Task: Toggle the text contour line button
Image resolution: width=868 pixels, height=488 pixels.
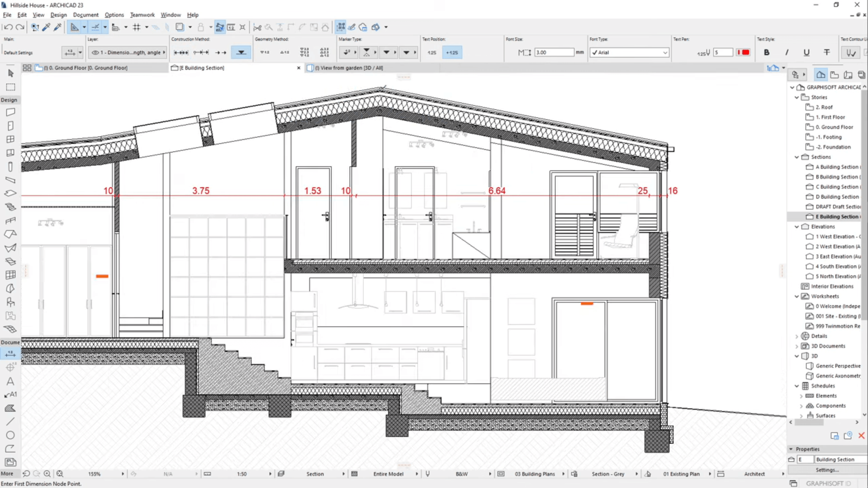Action: (851, 53)
